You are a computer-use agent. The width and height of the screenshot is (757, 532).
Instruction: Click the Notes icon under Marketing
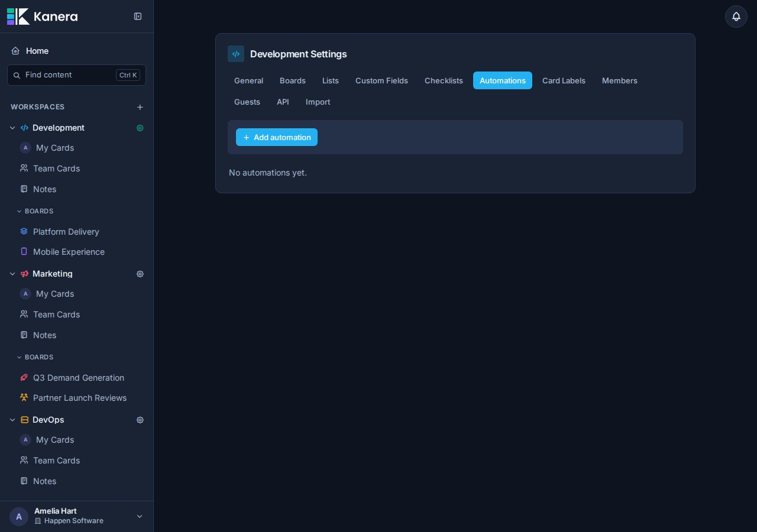point(24,335)
